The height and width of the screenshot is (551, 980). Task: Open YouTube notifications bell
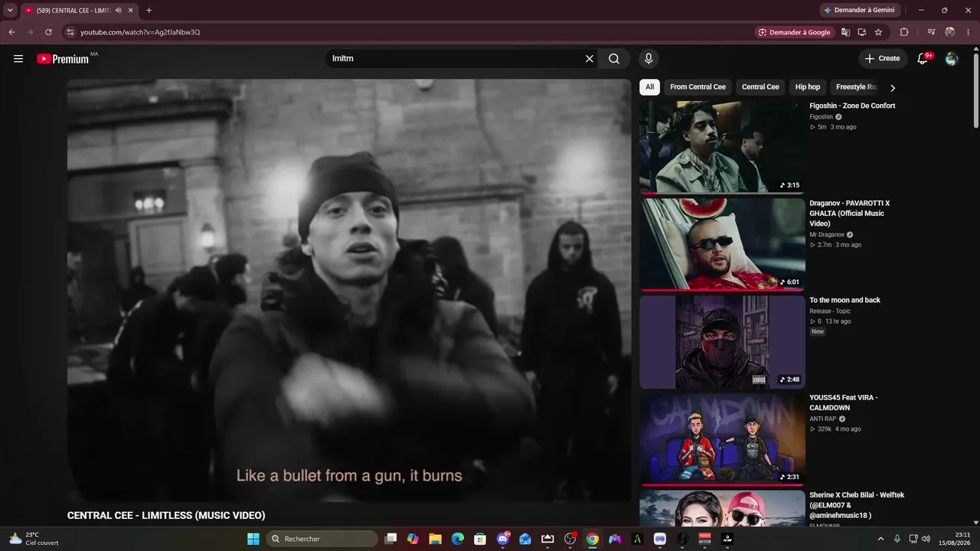923,59
